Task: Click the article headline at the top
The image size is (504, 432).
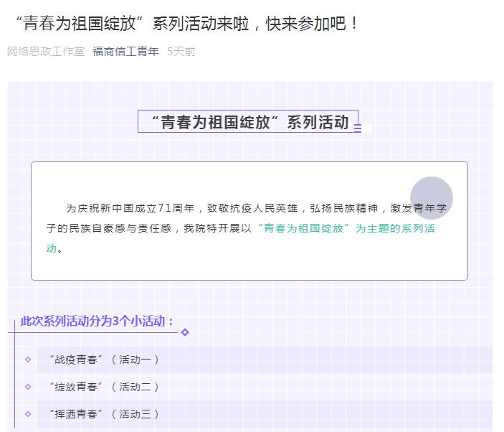Action: coord(186,23)
